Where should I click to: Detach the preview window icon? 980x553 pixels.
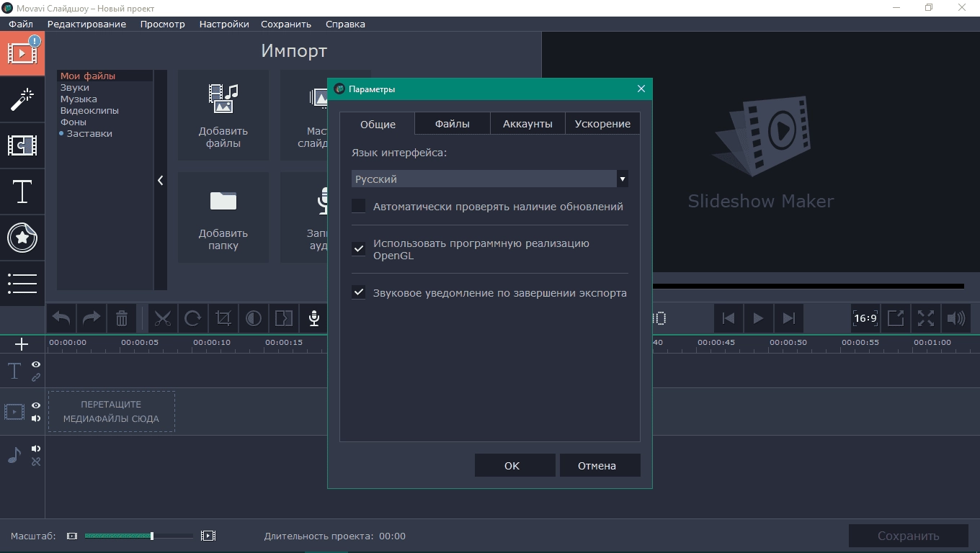pyautogui.click(x=896, y=318)
